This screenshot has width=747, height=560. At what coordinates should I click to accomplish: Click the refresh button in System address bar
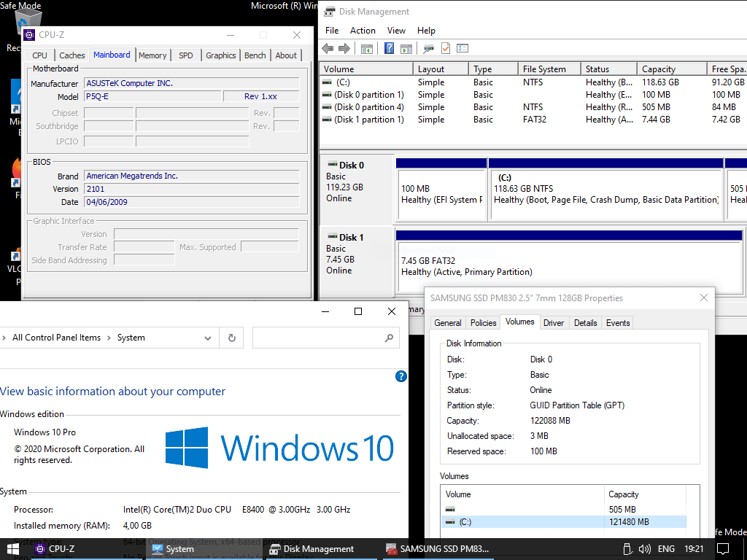(x=231, y=338)
